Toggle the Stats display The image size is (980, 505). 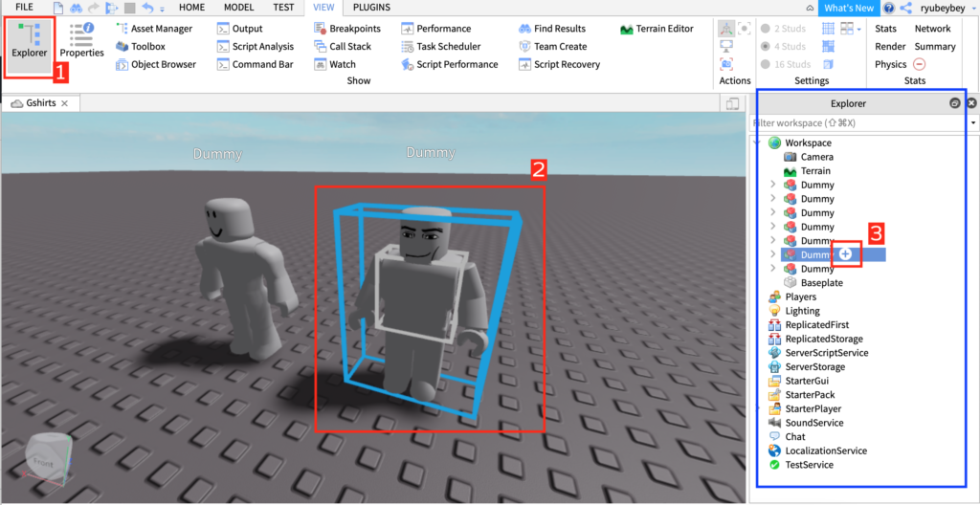tap(885, 28)
